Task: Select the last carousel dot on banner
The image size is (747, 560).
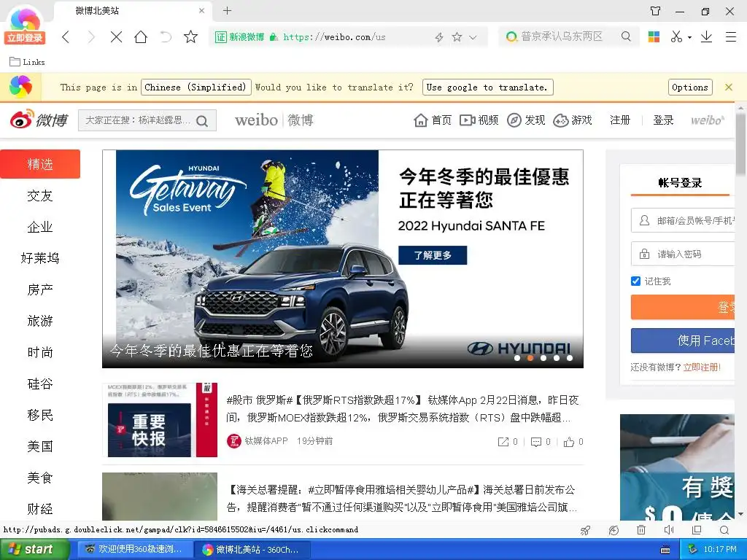Action: pos(570,358)
